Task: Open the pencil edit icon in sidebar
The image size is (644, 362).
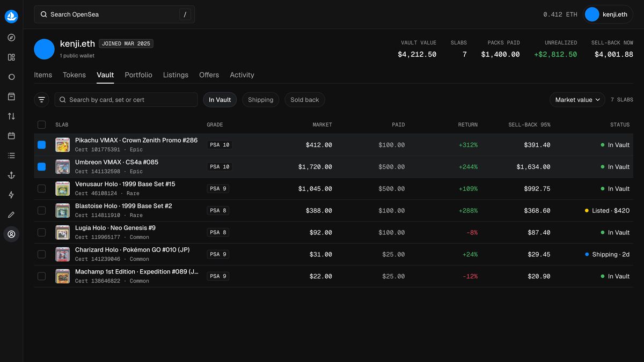Action: point(11,215)
